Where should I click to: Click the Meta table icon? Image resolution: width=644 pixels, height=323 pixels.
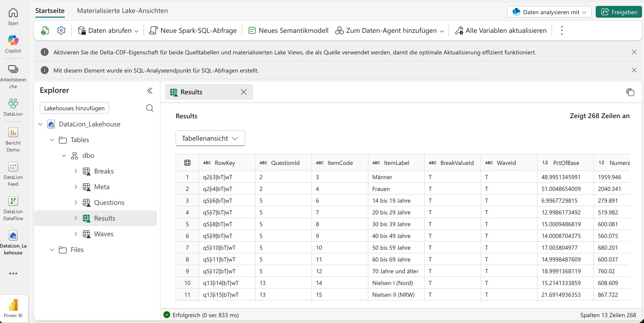(87, 187)
